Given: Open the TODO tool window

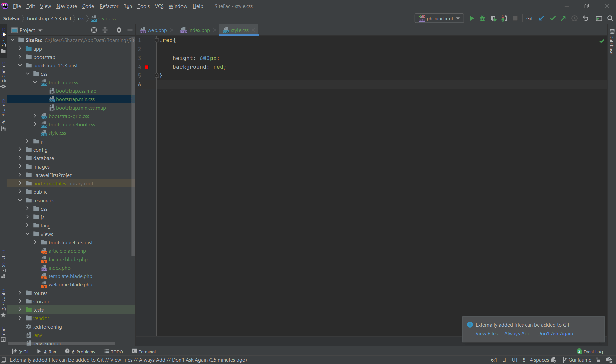Looking at the screenshot, I should [x=114, y=352].
